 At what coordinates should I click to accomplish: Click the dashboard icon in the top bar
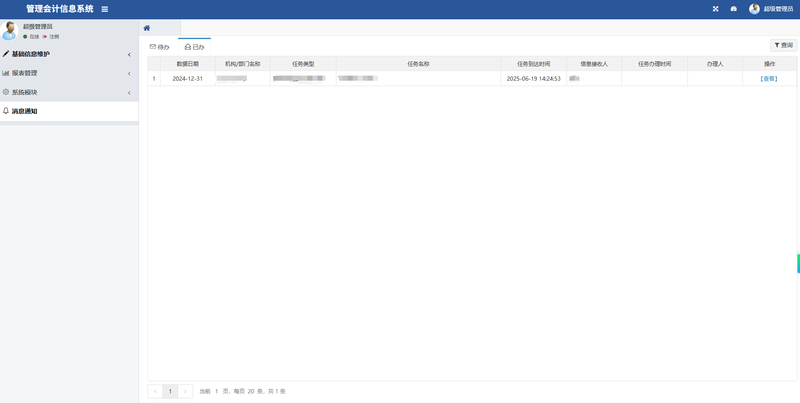coord(733,9)
